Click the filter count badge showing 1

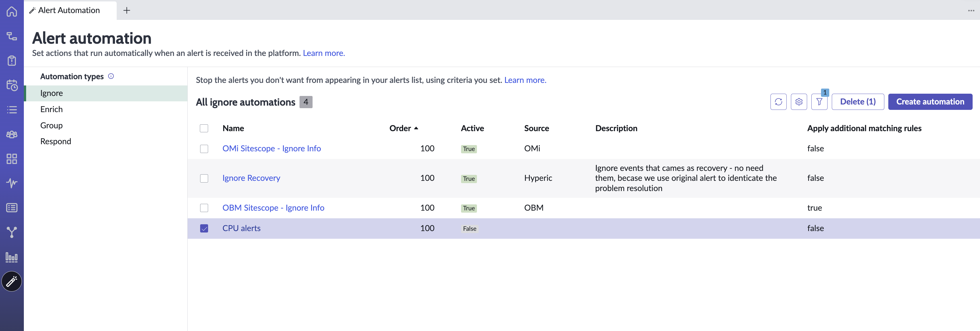coord(824,93)
